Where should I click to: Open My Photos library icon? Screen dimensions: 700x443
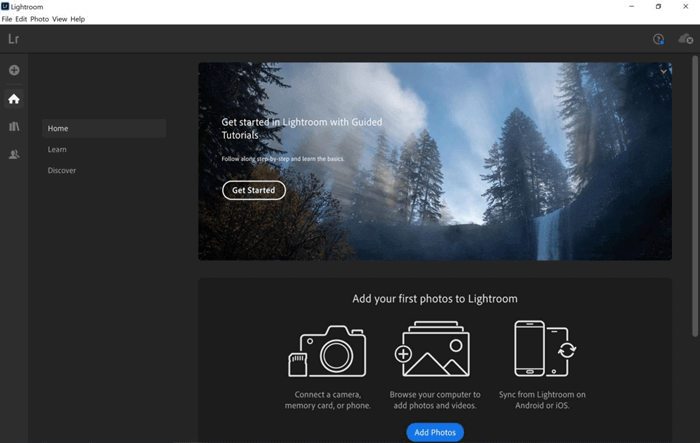click(x=14, y=126)
